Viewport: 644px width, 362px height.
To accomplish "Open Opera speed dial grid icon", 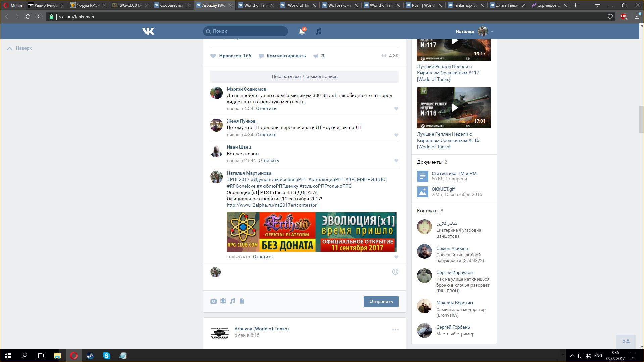I will [x=39, y=17].
